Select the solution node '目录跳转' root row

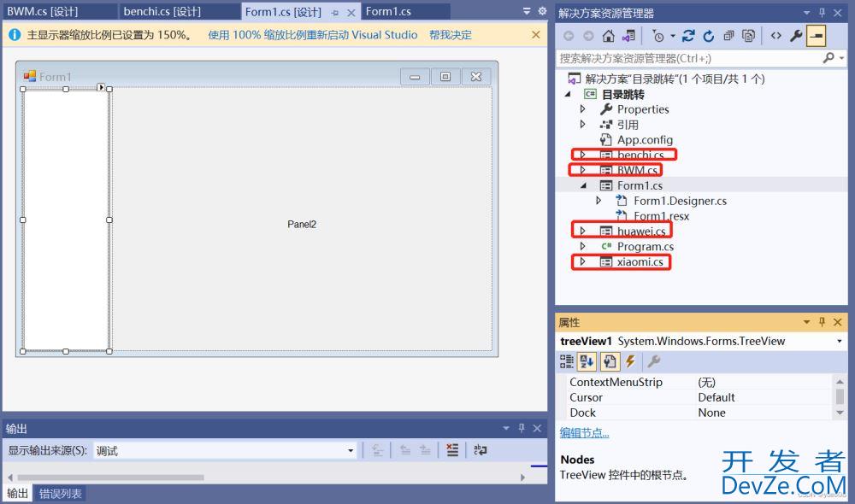pos(675,79)
